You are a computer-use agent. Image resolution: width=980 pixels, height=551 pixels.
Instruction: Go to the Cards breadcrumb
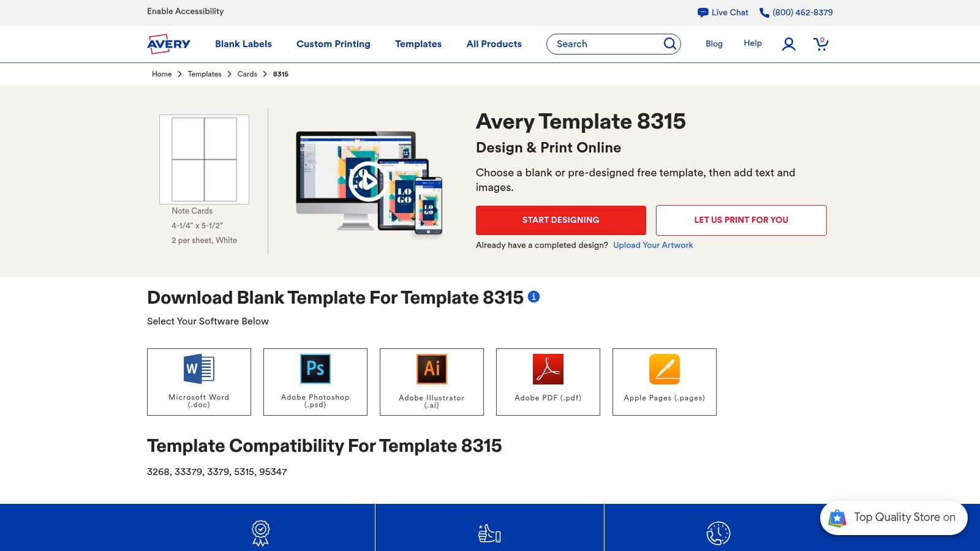[x=247, y=74]
